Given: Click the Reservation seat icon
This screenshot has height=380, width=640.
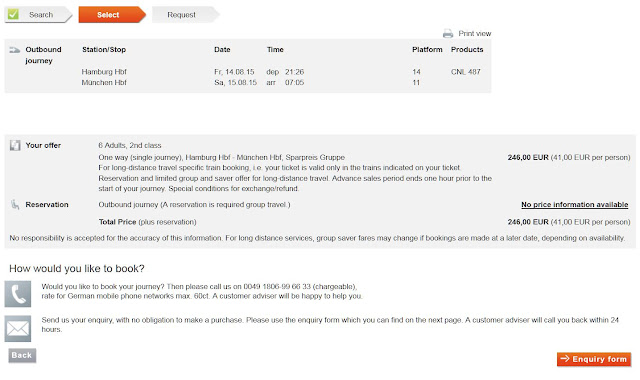Looking at the screenshot, I should (15, 204).
